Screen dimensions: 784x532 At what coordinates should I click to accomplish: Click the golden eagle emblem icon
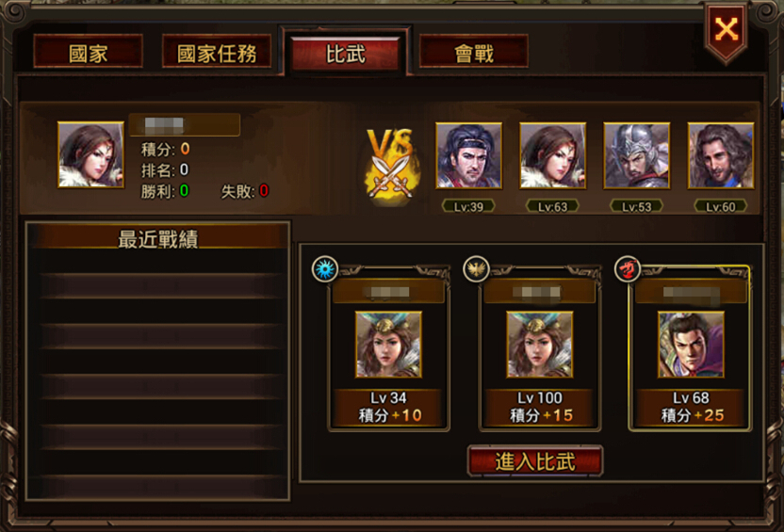[476, 268]
